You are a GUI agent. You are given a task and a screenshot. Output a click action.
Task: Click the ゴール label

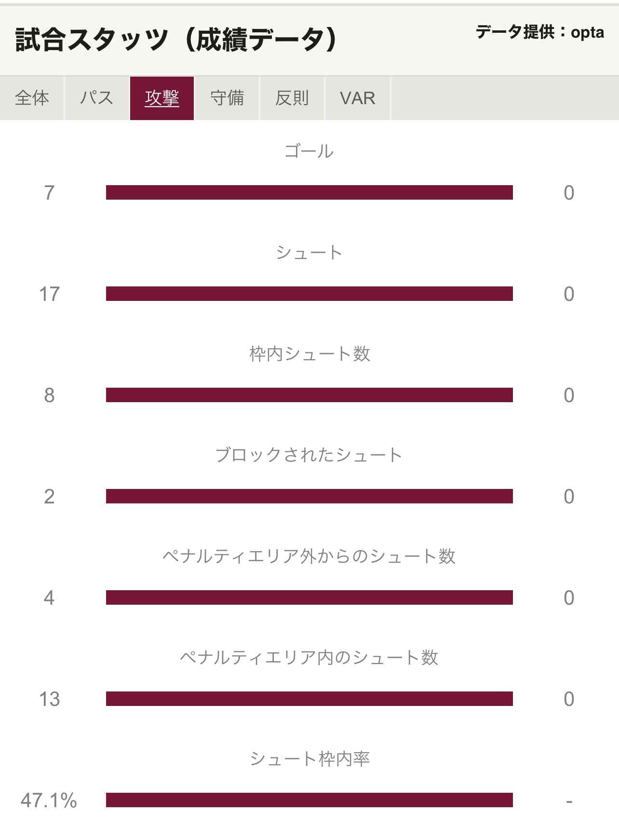pos(309,151)
